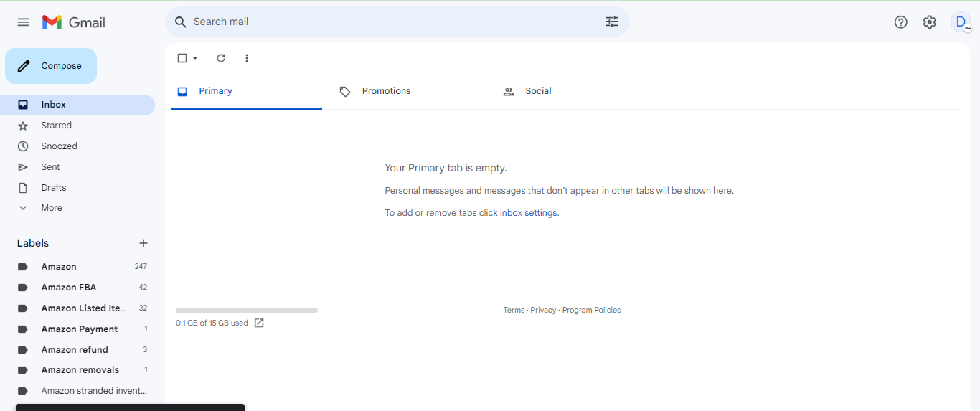The image size is (980, 411).
Task: Open the Google account avatar
Action: click(961, 22)
